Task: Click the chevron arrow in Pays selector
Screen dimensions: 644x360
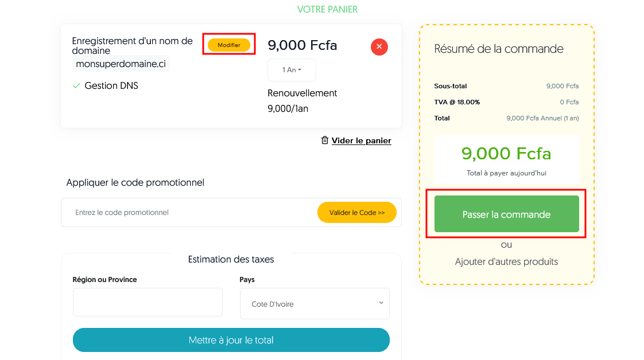Action: (x=381, y=303)
